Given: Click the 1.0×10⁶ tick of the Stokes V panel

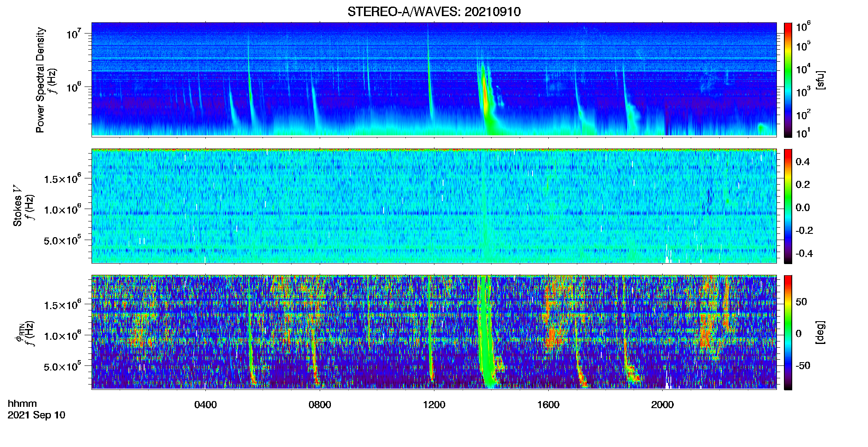Looking at the screenshot, I should tap(62, 209).
